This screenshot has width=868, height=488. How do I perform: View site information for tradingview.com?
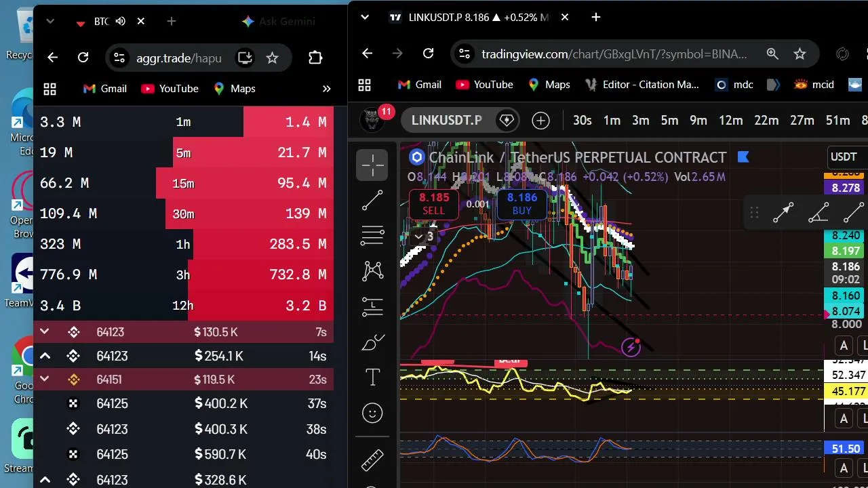463,54
